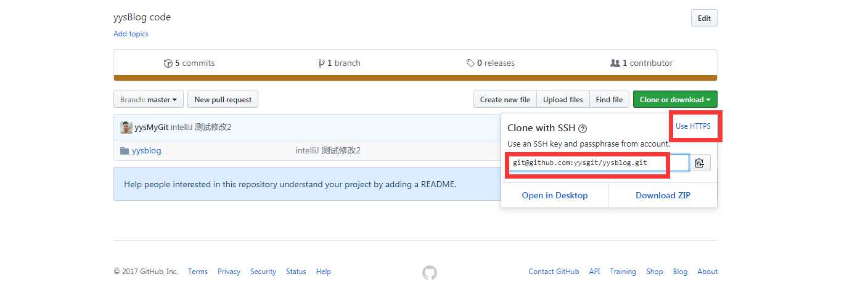Click the language color bar

click(416, 78)
